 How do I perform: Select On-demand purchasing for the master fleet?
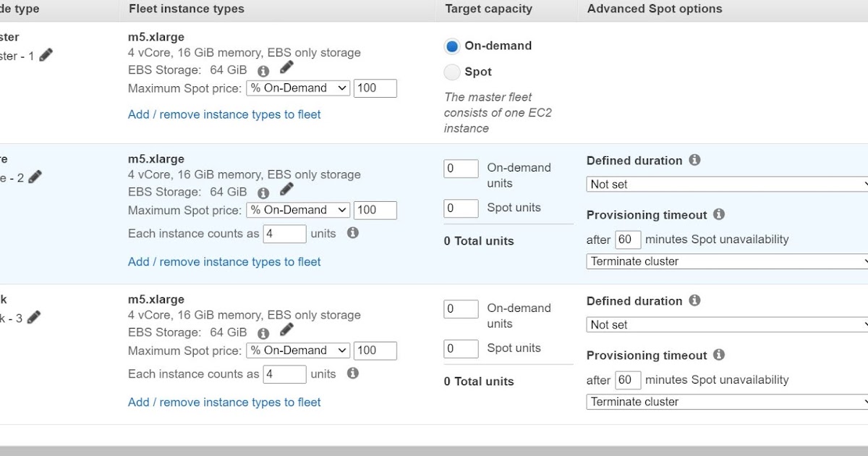[x=452, y=46]
